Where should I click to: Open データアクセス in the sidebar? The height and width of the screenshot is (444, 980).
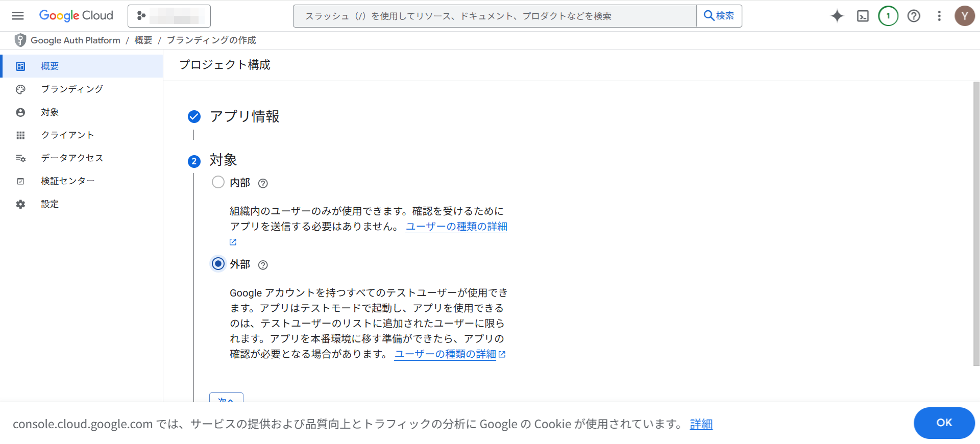72,158
